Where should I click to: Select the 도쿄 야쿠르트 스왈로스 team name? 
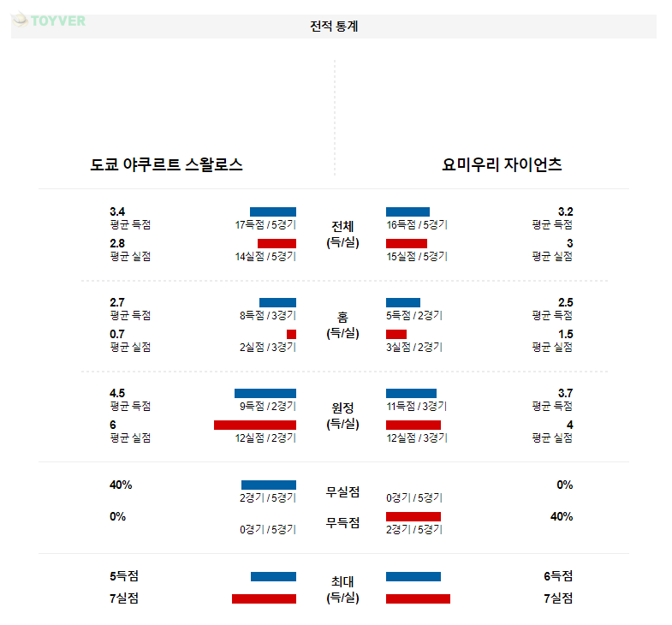167,165
